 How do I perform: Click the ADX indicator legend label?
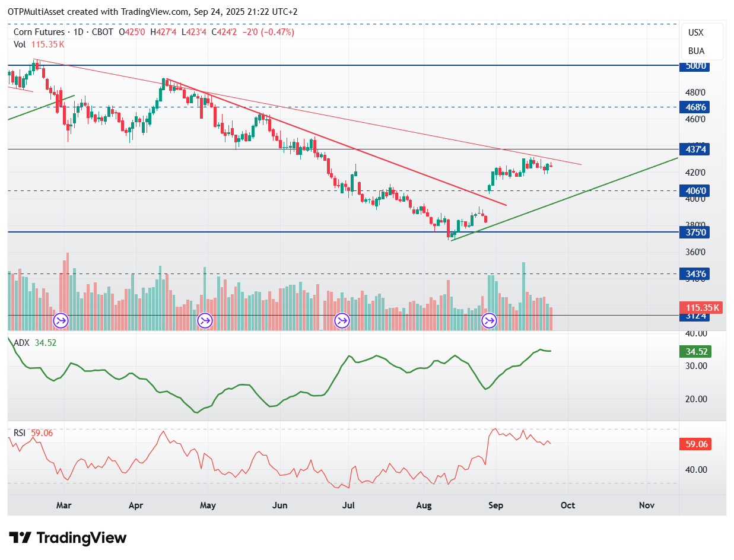click(x=21, y=343)
